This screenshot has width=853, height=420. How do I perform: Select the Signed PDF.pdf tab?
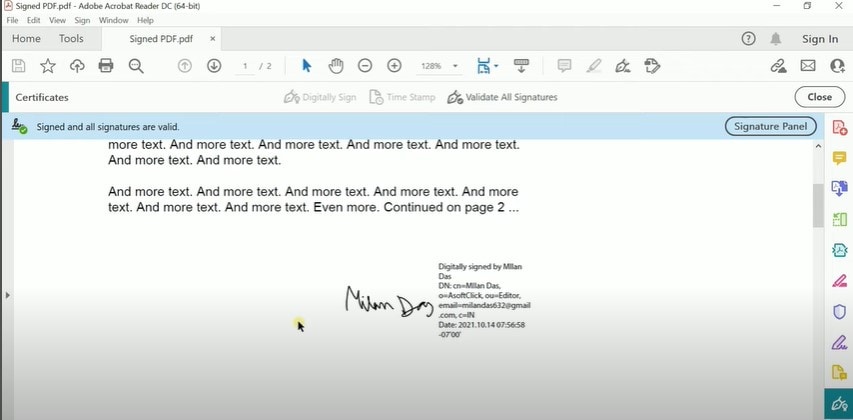[x=161, y=39]
